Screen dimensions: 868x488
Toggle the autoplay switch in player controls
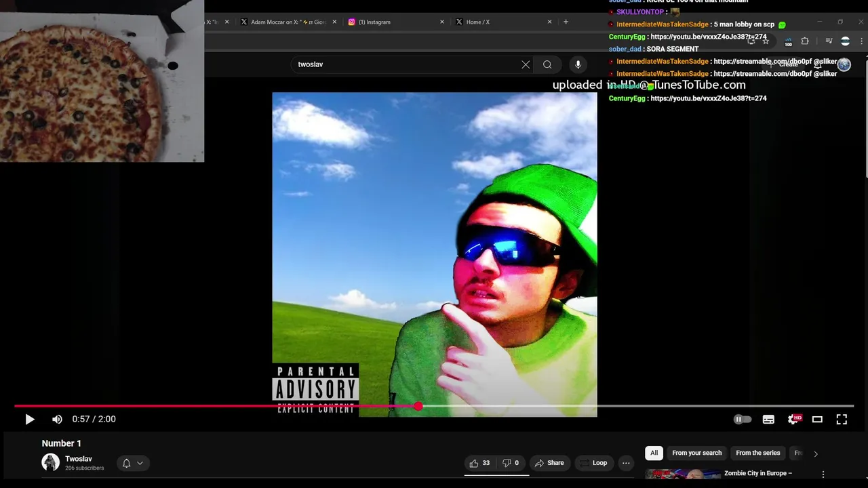click(743, 420)
